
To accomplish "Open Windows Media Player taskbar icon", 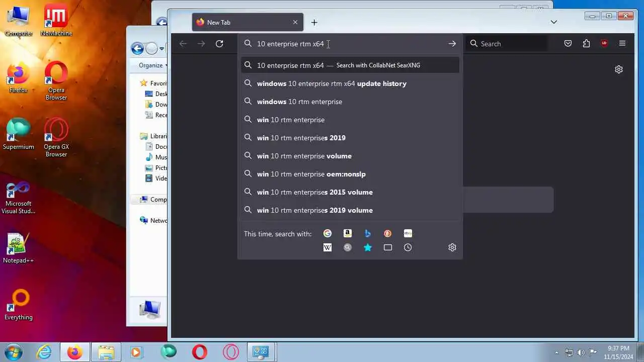I will click(136, 352).
